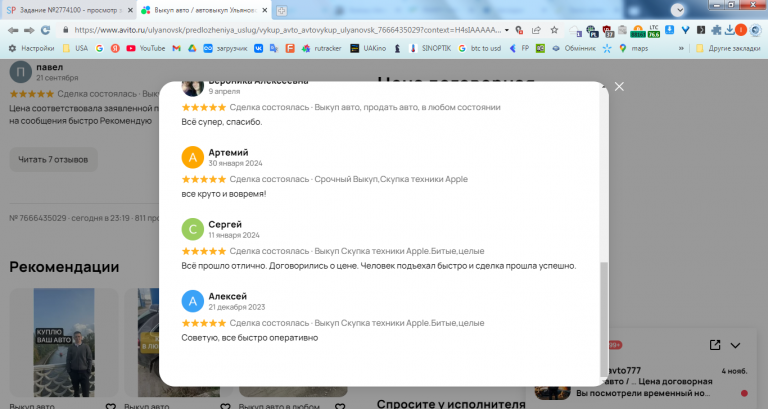Open the rutracker bookmark
This screenshot has height=409, width=768.
pyautogui.click(x=321, y=48)
